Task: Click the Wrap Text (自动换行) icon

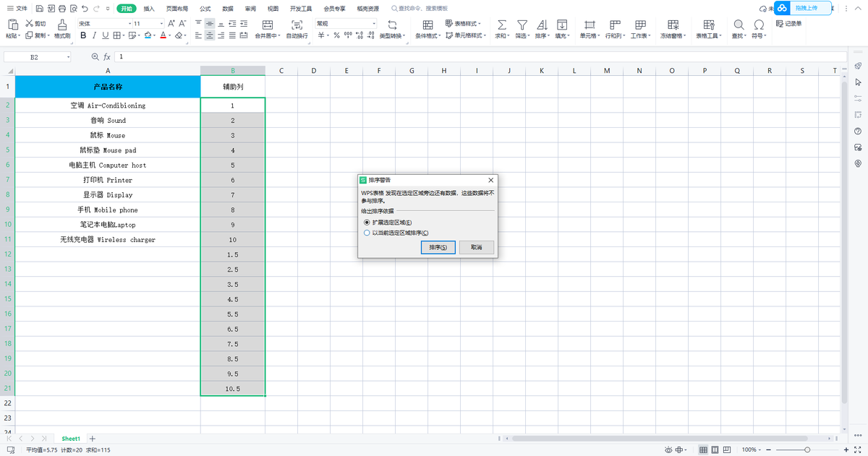Action: (297, 25)
